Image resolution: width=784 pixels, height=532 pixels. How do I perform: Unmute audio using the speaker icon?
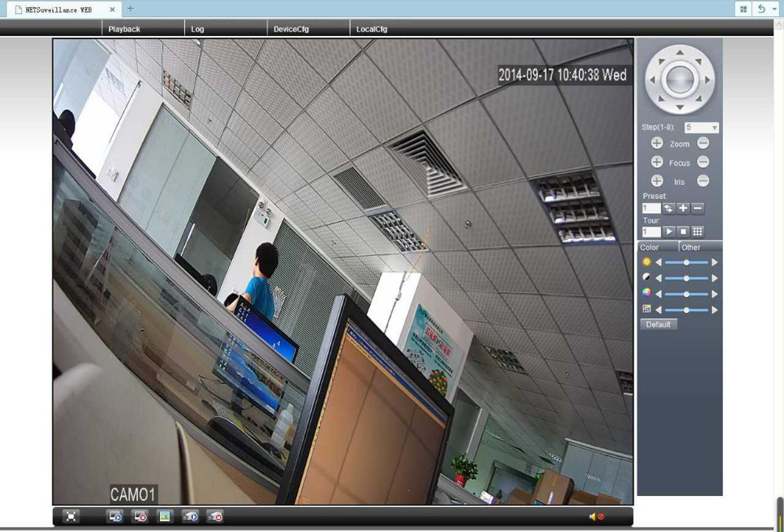[x=596, y=516]
